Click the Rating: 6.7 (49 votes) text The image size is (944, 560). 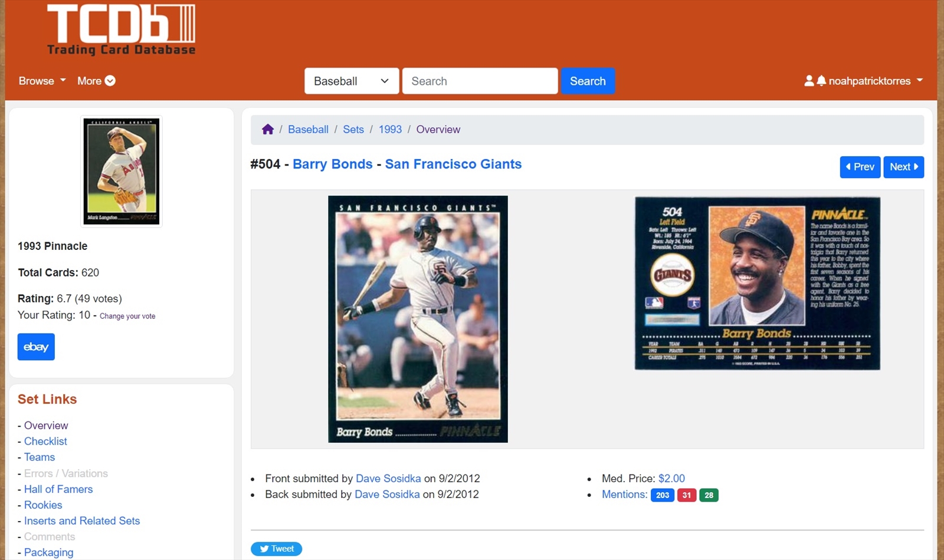70,298
